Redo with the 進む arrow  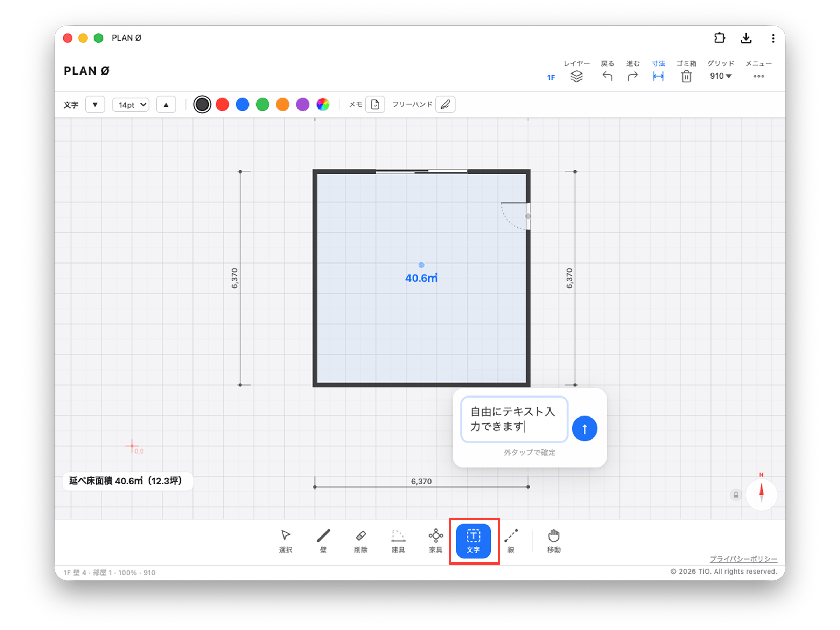pos(633,71)
